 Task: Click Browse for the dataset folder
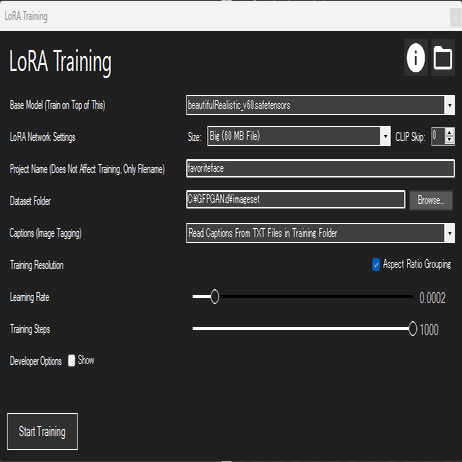pyautogui.click(x=431, y=200)
